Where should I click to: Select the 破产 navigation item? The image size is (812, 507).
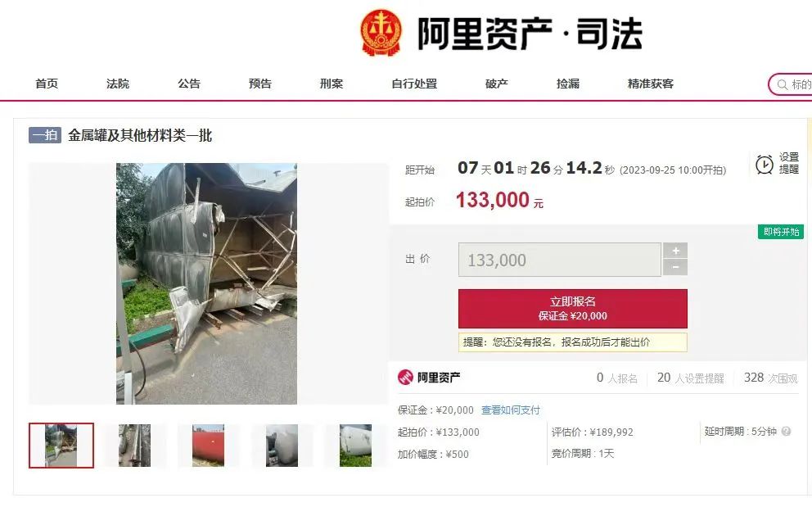496,84
